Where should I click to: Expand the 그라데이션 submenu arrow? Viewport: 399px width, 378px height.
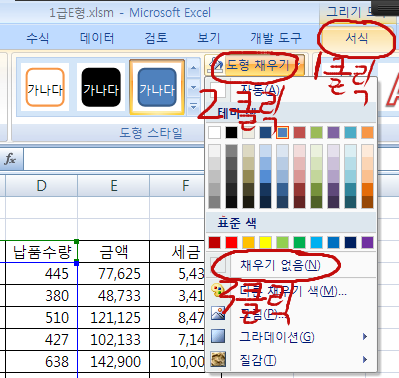tap(365, 337)
